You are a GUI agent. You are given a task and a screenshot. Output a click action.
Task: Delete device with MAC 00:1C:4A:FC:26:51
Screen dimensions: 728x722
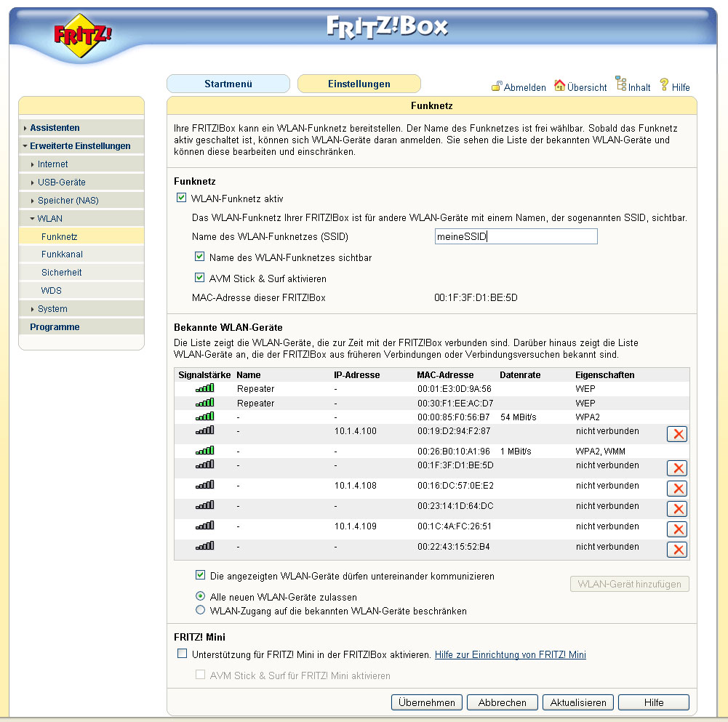[677, 529]
